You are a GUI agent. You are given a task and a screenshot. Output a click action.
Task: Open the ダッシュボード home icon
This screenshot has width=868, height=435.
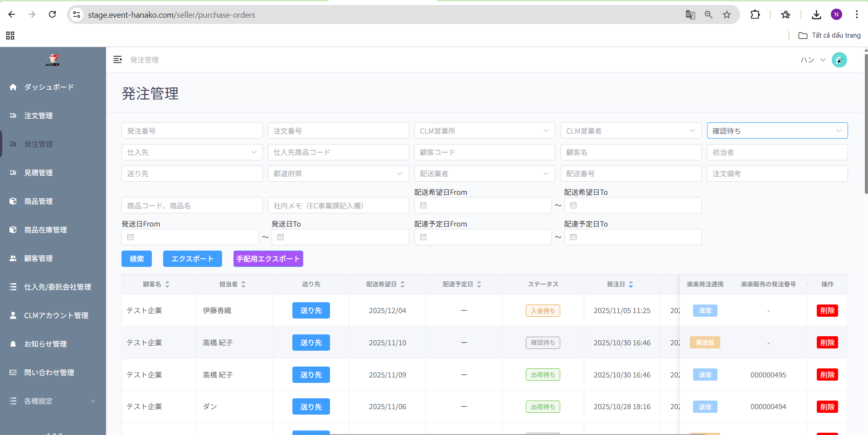(13, 87)
